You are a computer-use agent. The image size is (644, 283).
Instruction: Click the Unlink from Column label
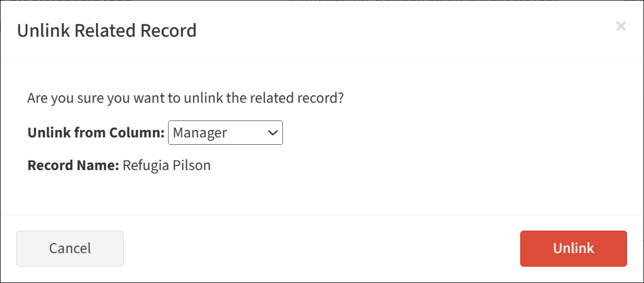(96, 133)
